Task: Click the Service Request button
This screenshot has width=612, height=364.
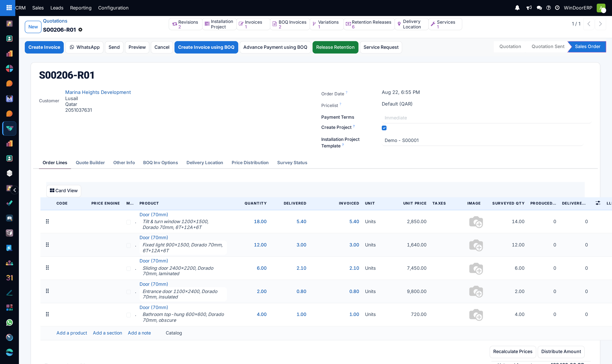Action: click(x=381, y=47)
